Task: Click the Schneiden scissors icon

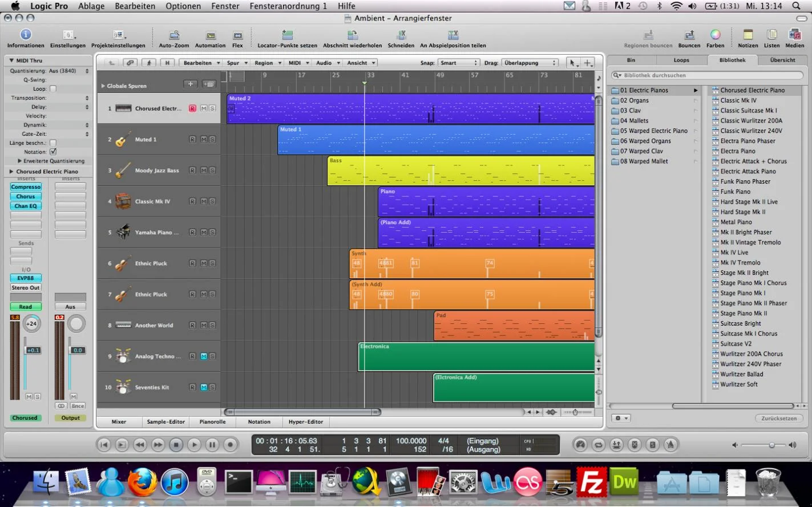Action: (401, 35)
